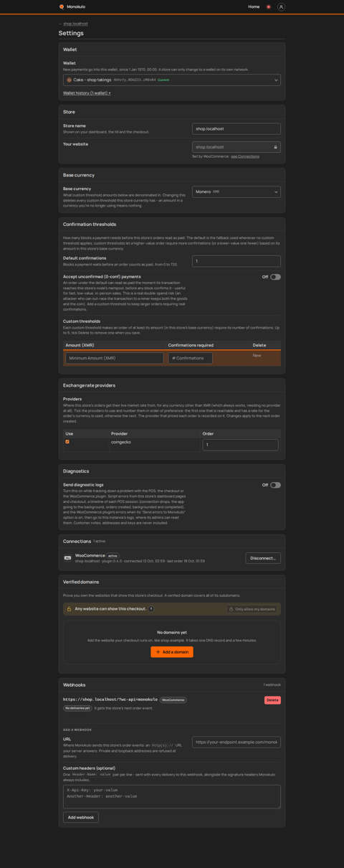Viewport: 344px width, 868px height.
Task: Click the Settings page heading
Action: pyautogui.click(x=71, y=33)
